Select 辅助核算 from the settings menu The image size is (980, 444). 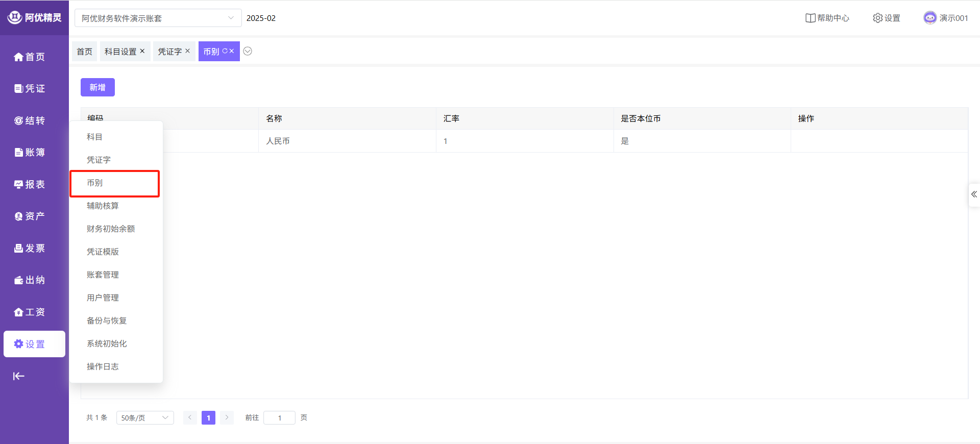point(103,206)
